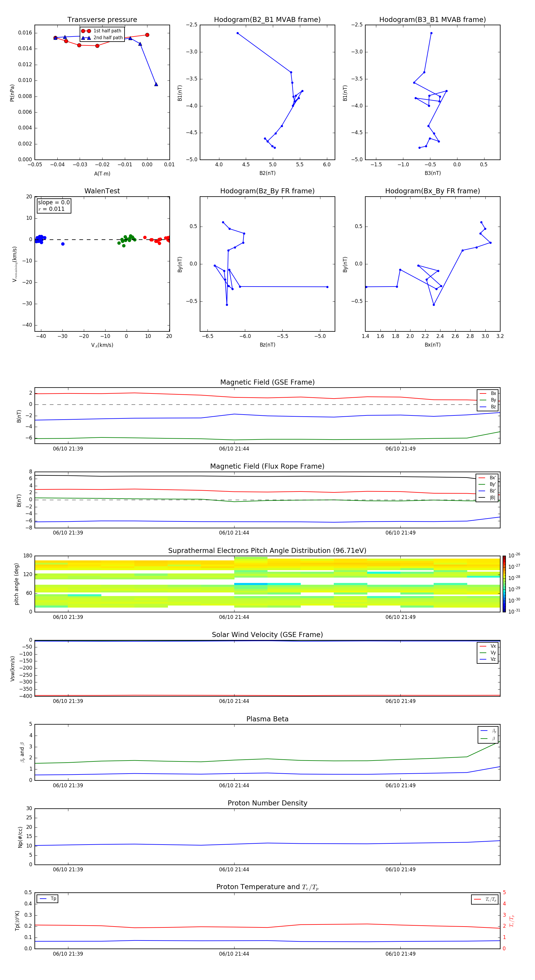Click the 'Bz(nT)' x-axis label

point(267,345)
